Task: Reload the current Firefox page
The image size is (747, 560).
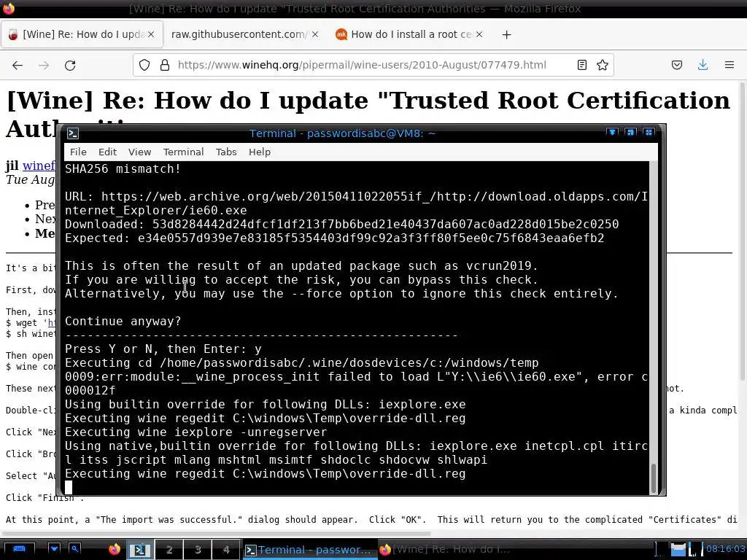Action: click(70, 65)
